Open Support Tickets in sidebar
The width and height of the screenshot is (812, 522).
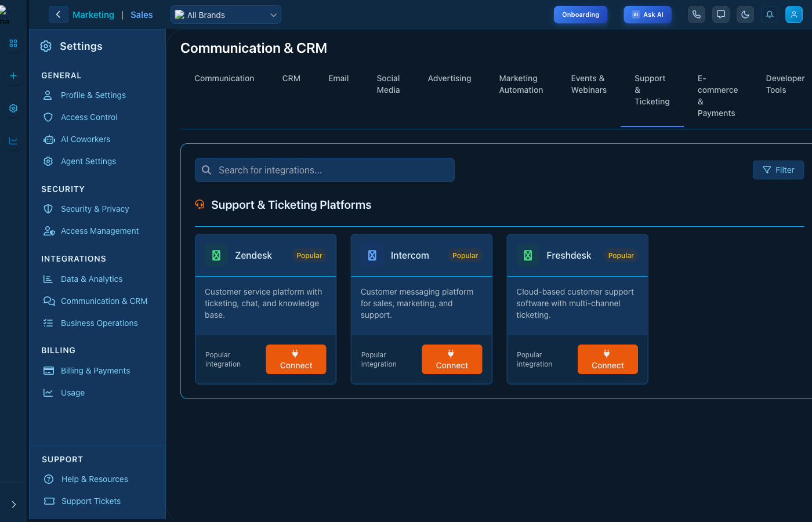pyautogui.click(x=91, y=501)
